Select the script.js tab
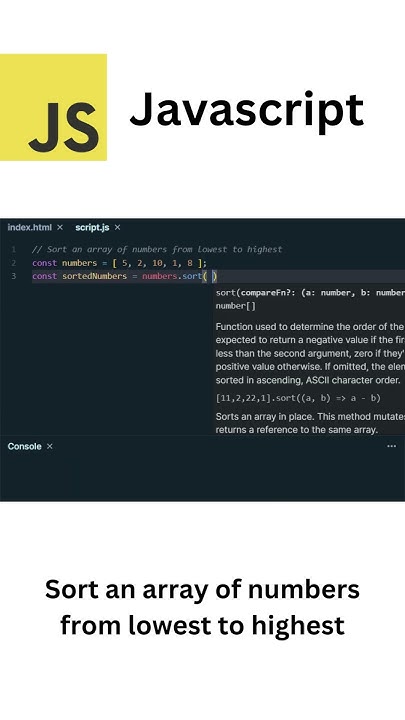 92,227
